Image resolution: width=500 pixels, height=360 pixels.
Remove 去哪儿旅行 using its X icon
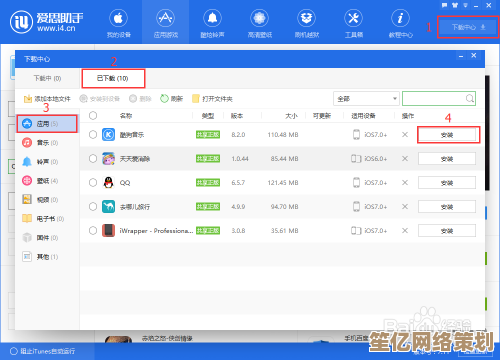pyautogui.click(x=405, y=207)
